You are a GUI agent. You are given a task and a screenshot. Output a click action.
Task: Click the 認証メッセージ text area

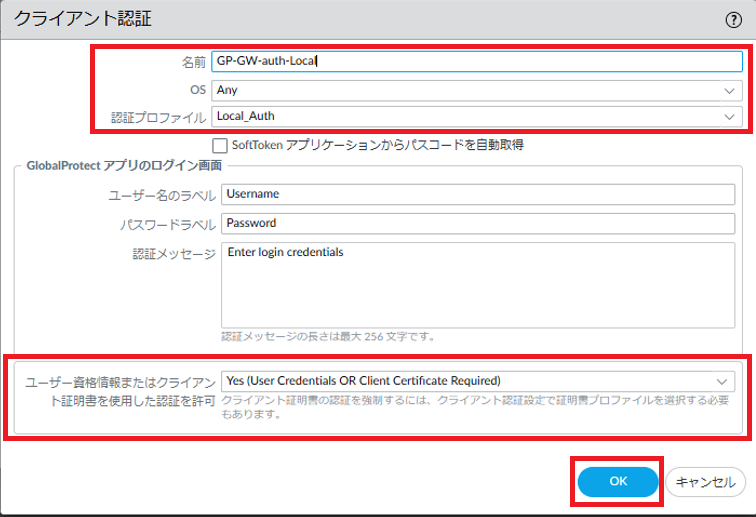tap(478, 285)
